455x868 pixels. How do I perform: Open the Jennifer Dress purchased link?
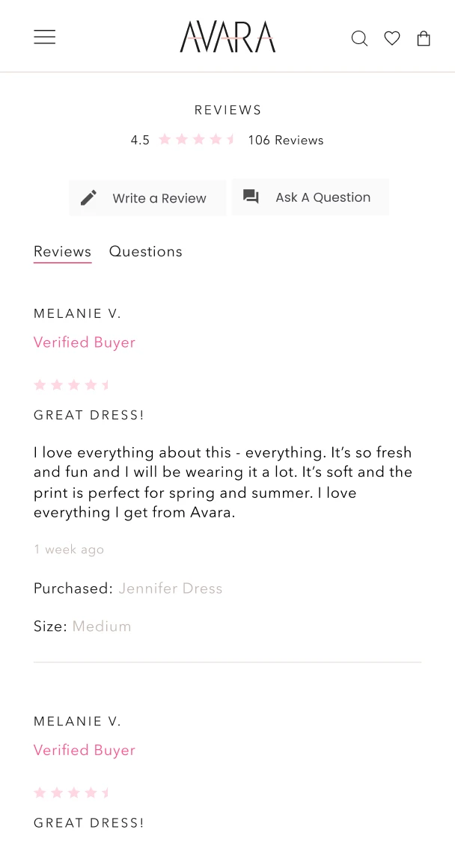click(x=170, y=588)
